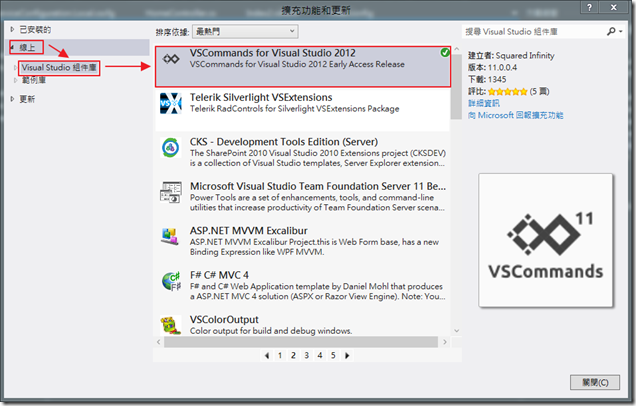Select F# C# MVC 4 title
Viewport: 636px width, 406px height.
[219, 275]
